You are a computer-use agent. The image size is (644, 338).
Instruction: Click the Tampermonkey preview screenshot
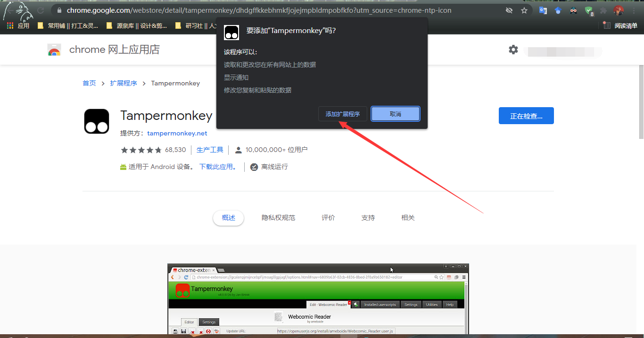click(x=318, y=299)
